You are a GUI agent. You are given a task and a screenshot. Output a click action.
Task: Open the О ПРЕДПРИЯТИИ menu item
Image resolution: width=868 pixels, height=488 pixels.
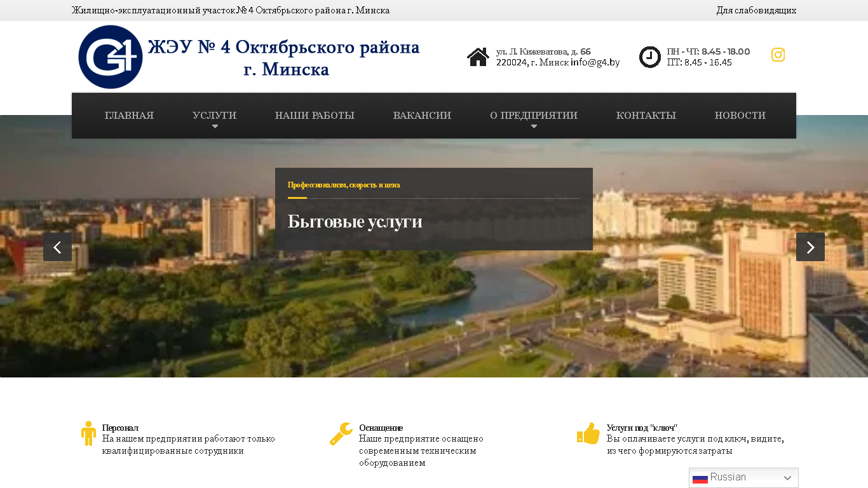534,116
